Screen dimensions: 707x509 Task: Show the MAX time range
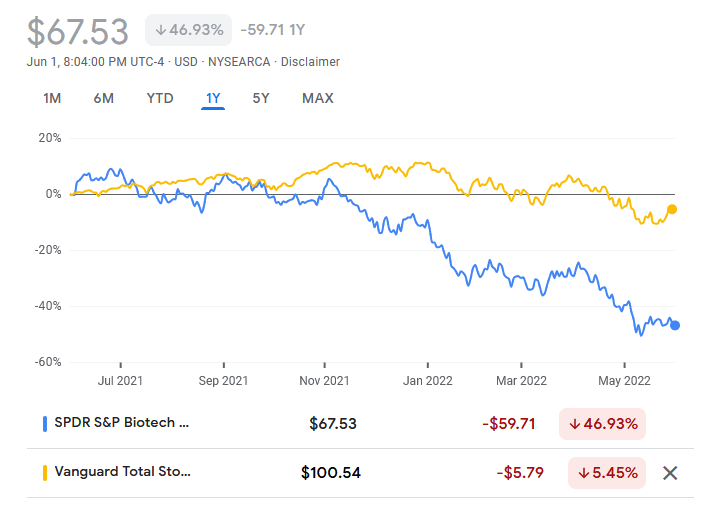tap(318, 98)
